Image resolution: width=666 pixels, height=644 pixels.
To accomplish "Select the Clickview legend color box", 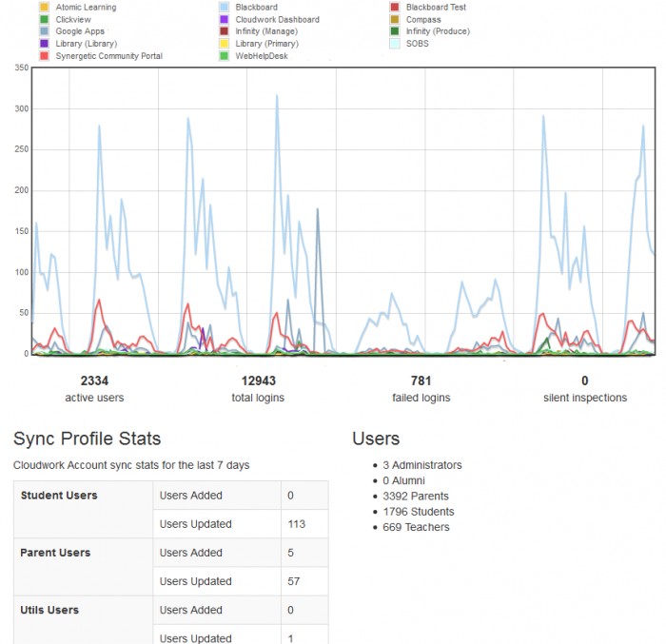I will point(44,20).
